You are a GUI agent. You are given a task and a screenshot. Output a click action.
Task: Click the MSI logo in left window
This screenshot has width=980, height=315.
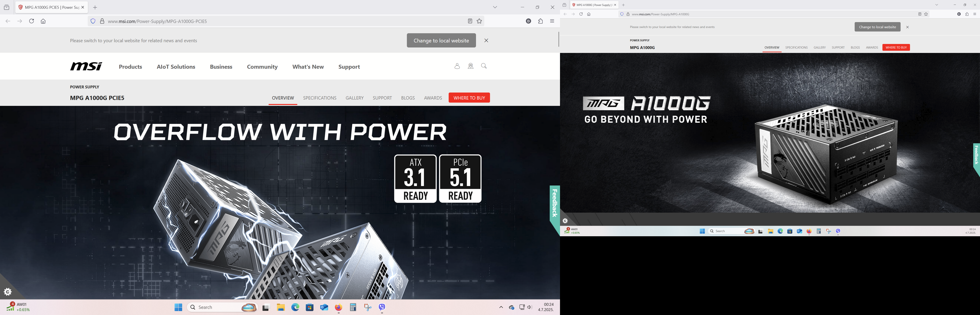point(86,66)
